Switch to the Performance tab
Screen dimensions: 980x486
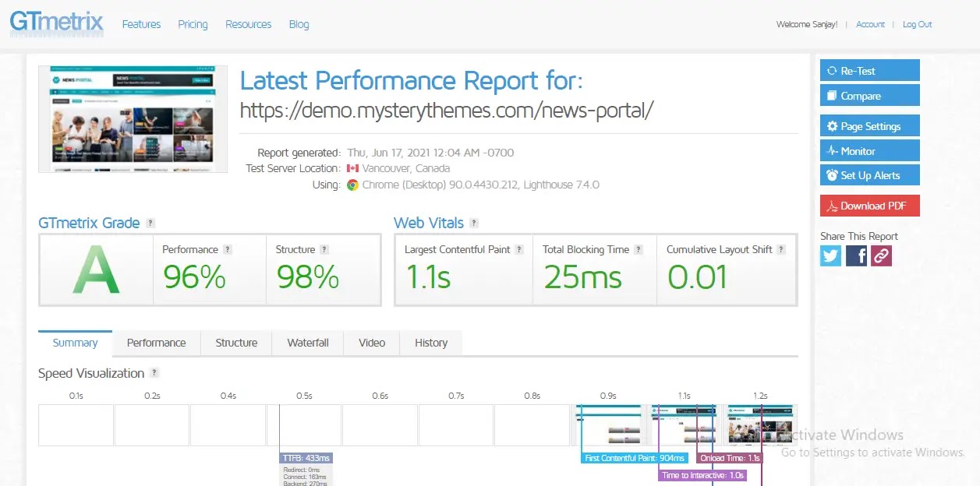(x=157, y=343)
